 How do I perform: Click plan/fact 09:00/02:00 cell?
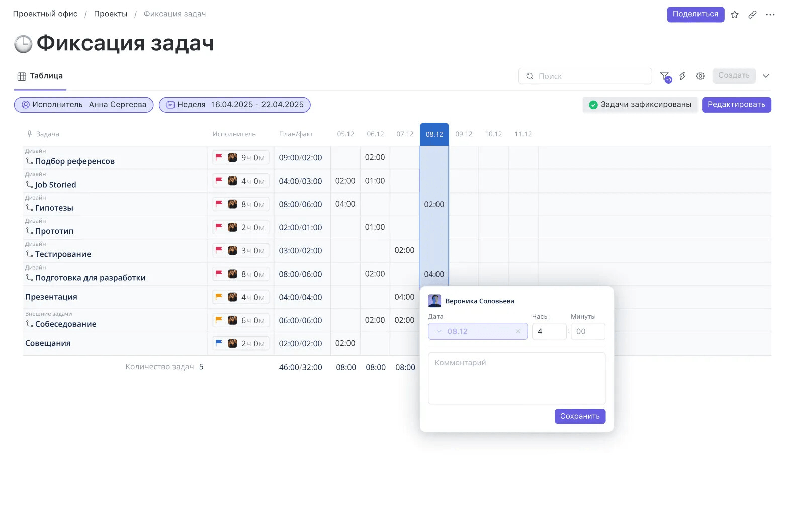(300, 158)
